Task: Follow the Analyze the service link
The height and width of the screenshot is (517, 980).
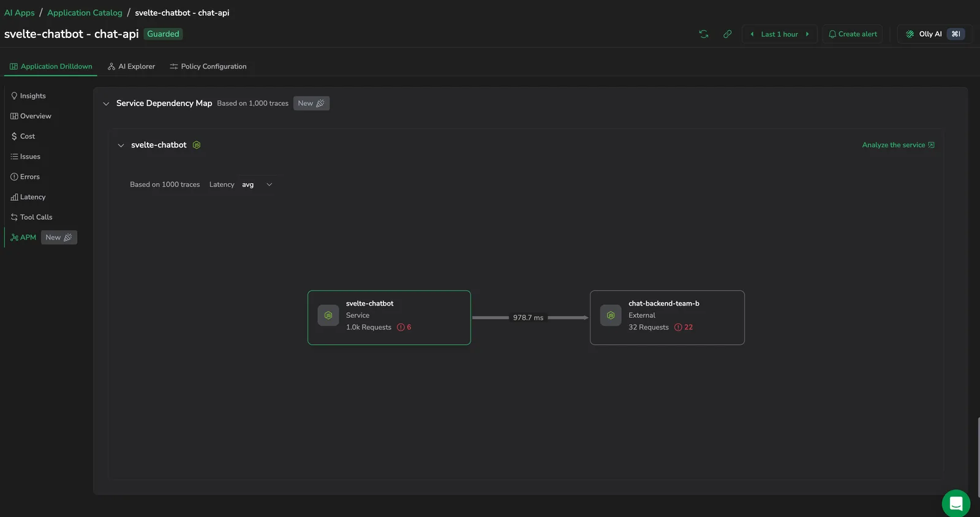Action: tap(898, 145)
